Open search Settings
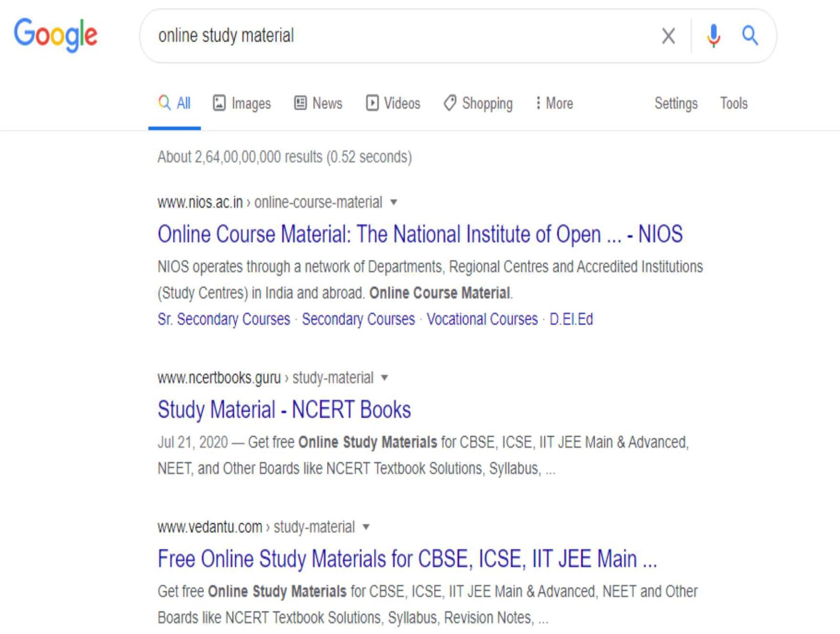840x634 pixels. [676, 103]
